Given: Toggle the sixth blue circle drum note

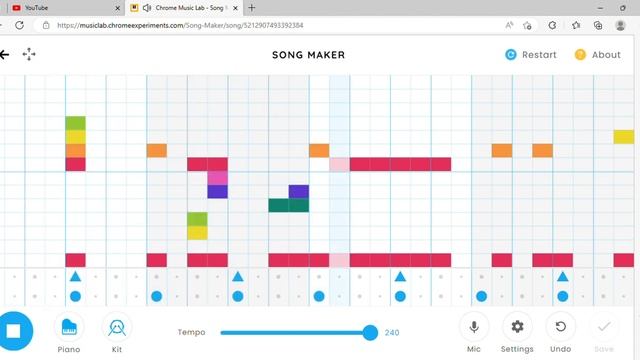Looking at the screenshot, I should click(x=481, y=296).
